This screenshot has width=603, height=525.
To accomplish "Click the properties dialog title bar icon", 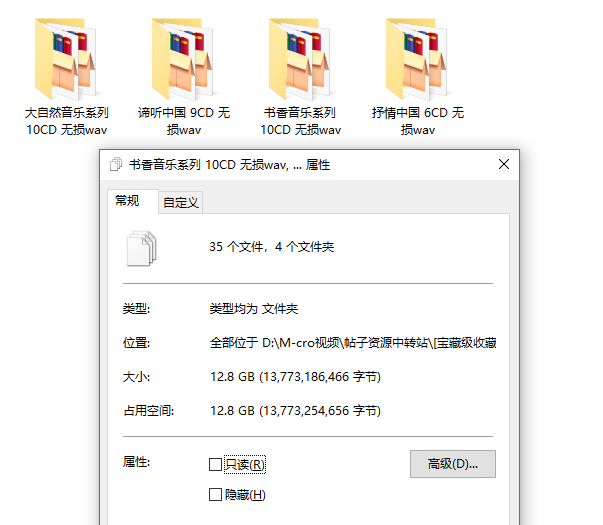I will (115, 165).
